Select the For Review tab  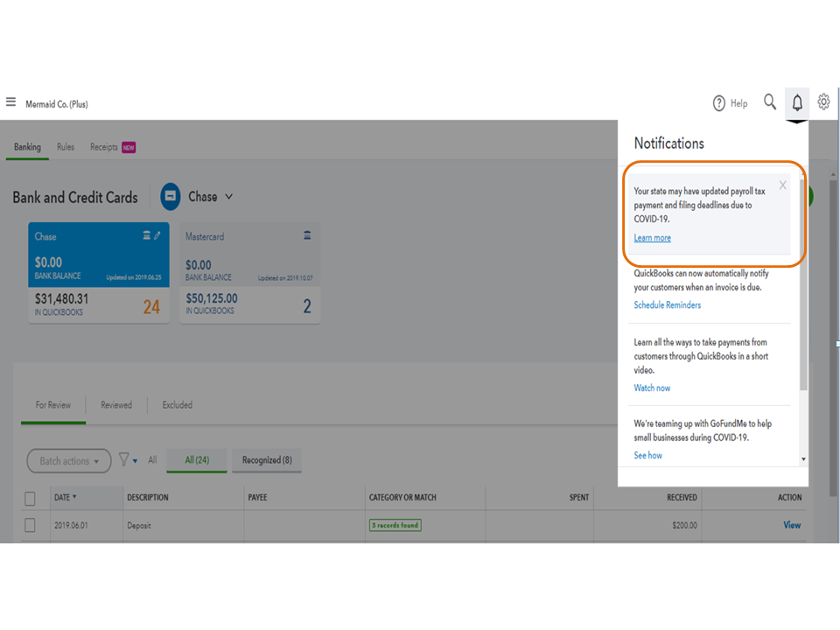(53, 405)
